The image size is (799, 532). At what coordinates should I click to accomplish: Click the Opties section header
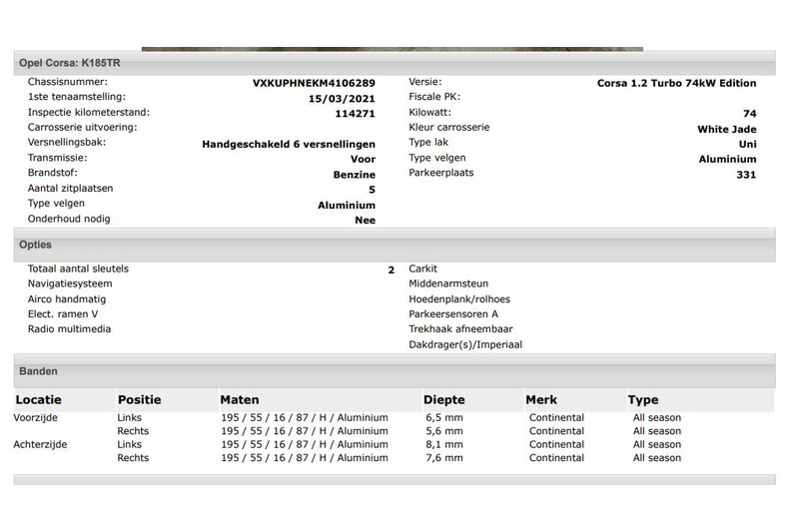(x=36, y=245)
